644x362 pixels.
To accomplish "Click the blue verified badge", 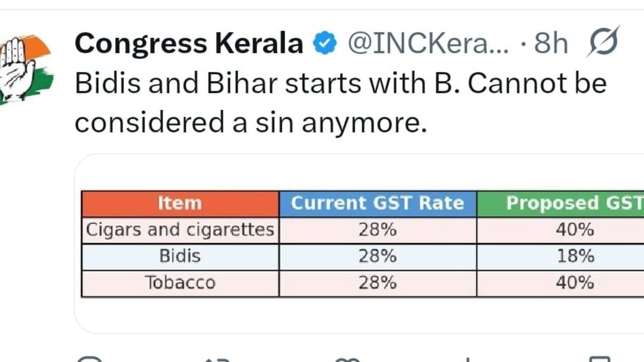I will [x=325, y=44].
